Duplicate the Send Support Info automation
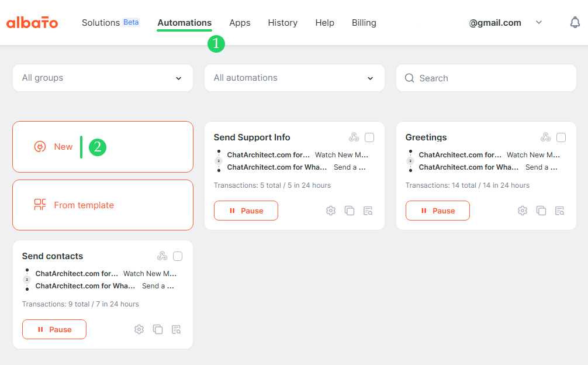This screenshot has width=588, height=365. [x=350, y=211]
